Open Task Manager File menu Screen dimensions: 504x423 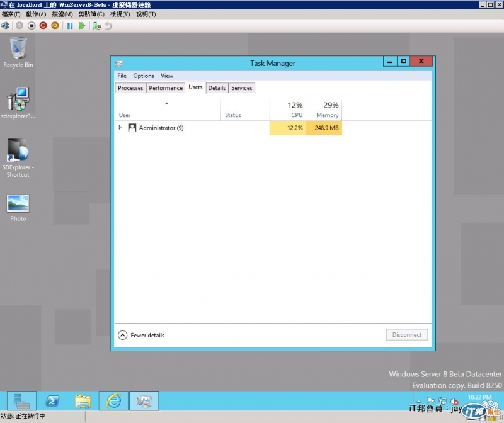click(x=122, y=76)
